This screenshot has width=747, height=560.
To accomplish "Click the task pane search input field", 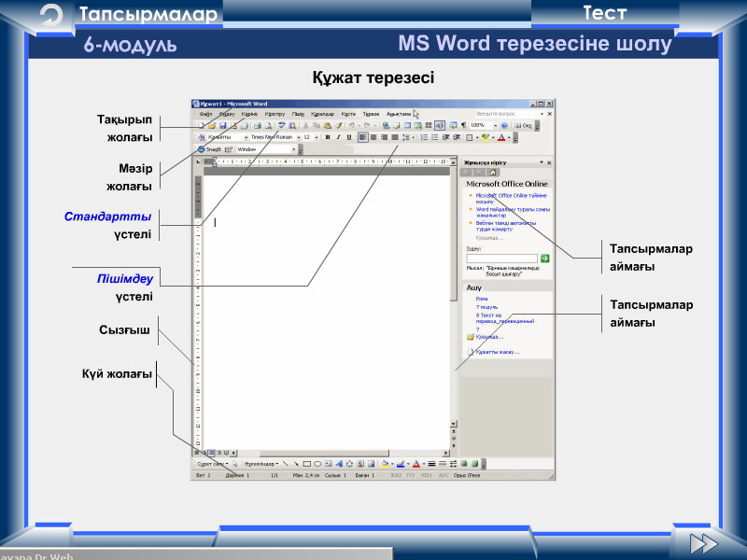I will [x=501, y=259].
